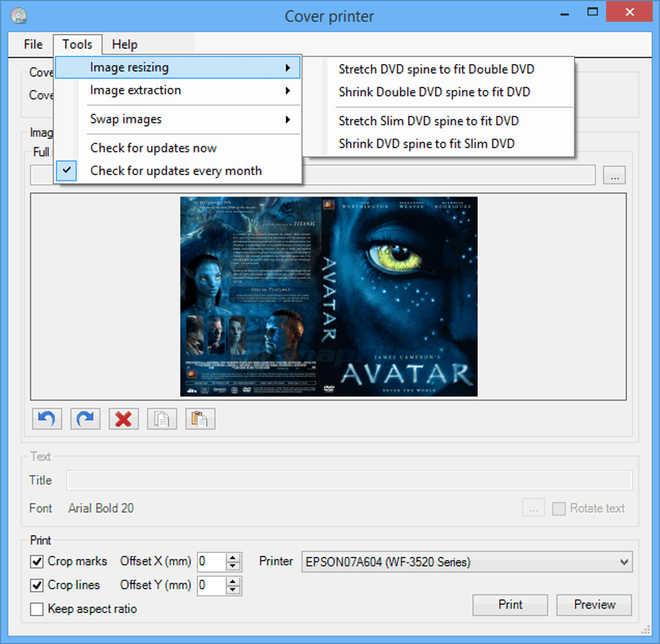Click the Avatar cover image preview
Screen dimensions: 660x644
coord(329,297)
